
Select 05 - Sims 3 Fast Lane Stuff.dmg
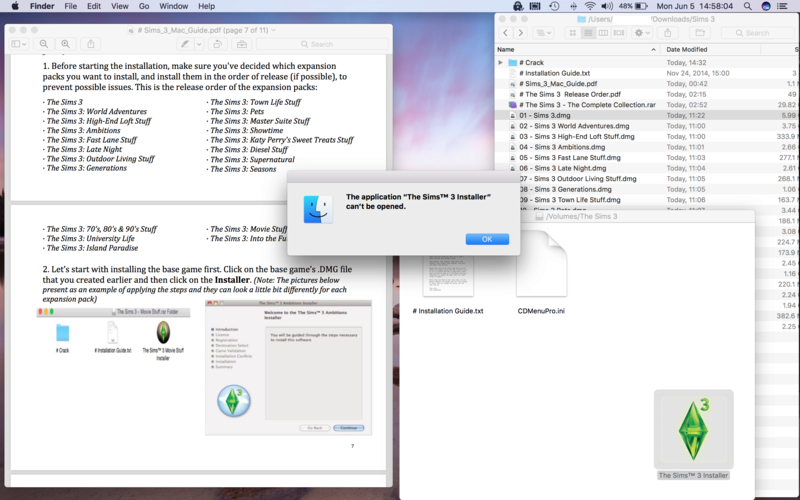tap(647, 158)
